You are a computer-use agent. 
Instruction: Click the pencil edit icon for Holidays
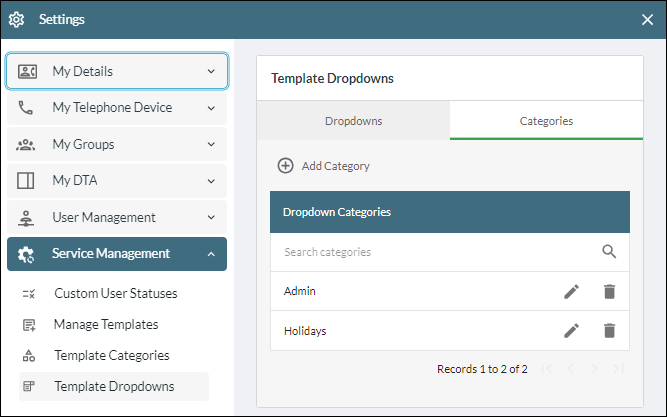(x=571, y=331)
